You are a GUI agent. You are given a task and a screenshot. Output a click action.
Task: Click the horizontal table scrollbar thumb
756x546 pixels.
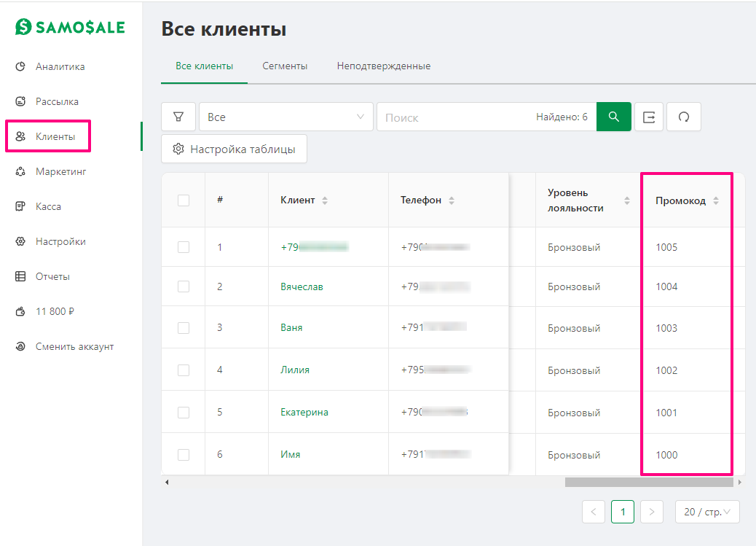click(x=649, y=482)
